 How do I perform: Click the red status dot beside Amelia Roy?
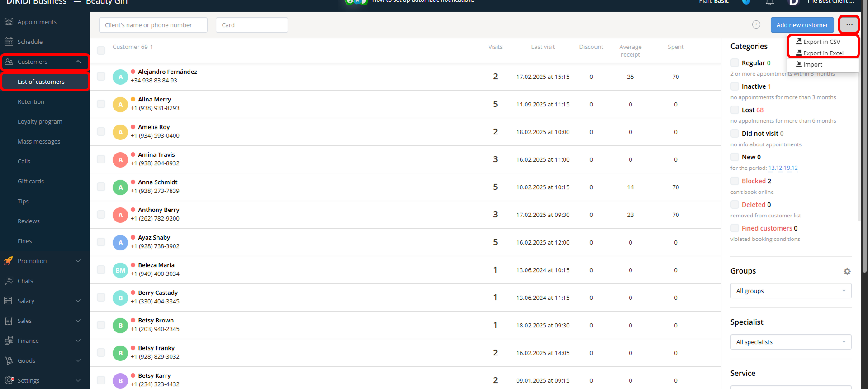tap(133, 127)
